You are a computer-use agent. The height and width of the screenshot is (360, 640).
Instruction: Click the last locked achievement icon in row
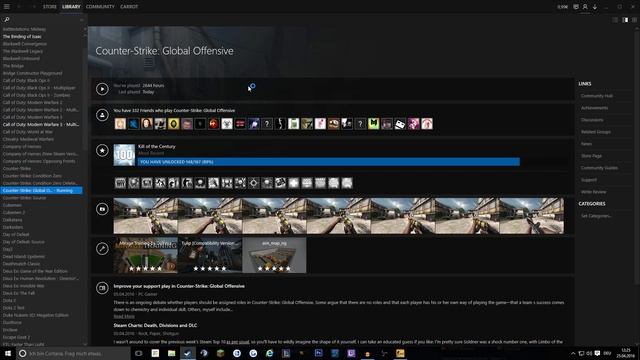coord(347,183)
